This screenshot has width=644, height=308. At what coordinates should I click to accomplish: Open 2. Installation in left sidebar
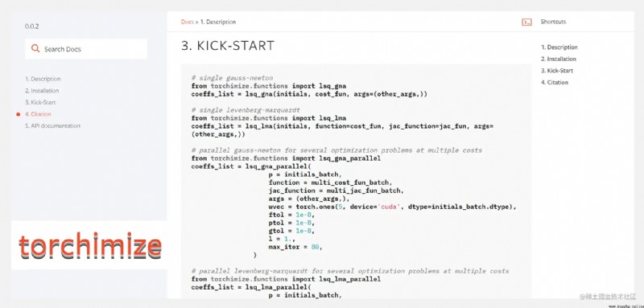[42, 91]
